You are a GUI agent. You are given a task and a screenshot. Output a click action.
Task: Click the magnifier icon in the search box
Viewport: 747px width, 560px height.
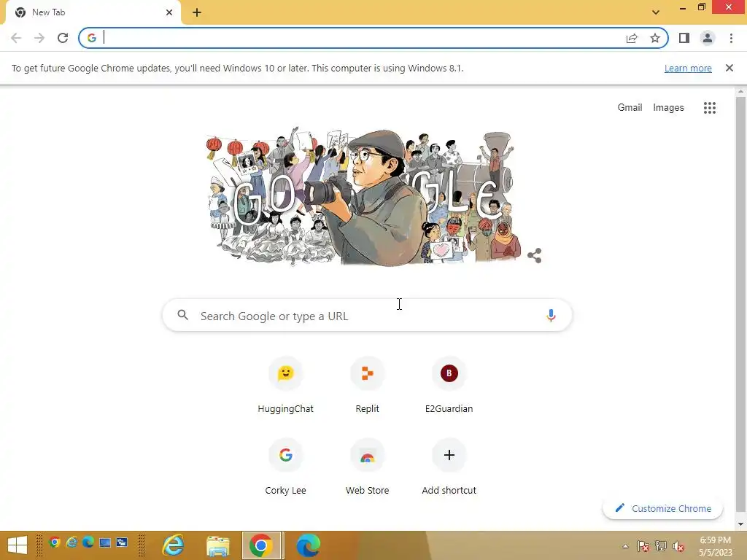click(x=183, y=315)
